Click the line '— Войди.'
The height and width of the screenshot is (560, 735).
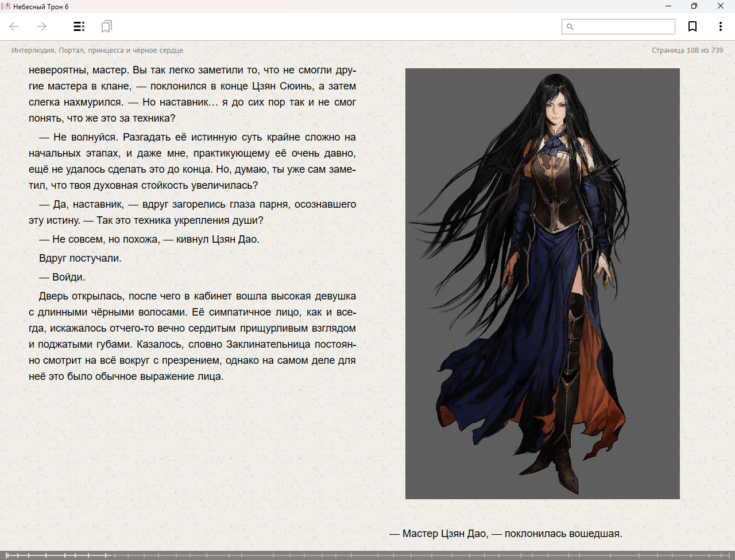point(62,277)
